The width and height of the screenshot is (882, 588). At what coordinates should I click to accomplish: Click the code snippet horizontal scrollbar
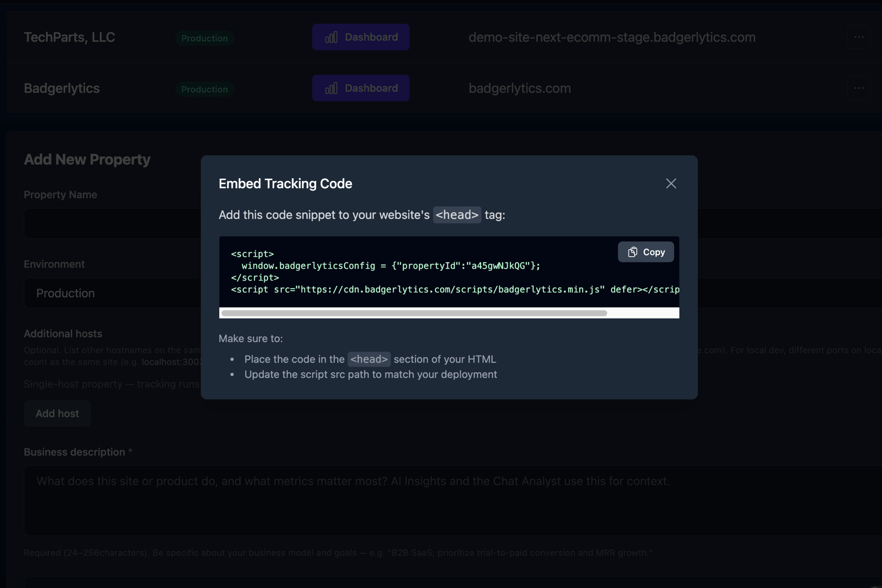point(414,313)
